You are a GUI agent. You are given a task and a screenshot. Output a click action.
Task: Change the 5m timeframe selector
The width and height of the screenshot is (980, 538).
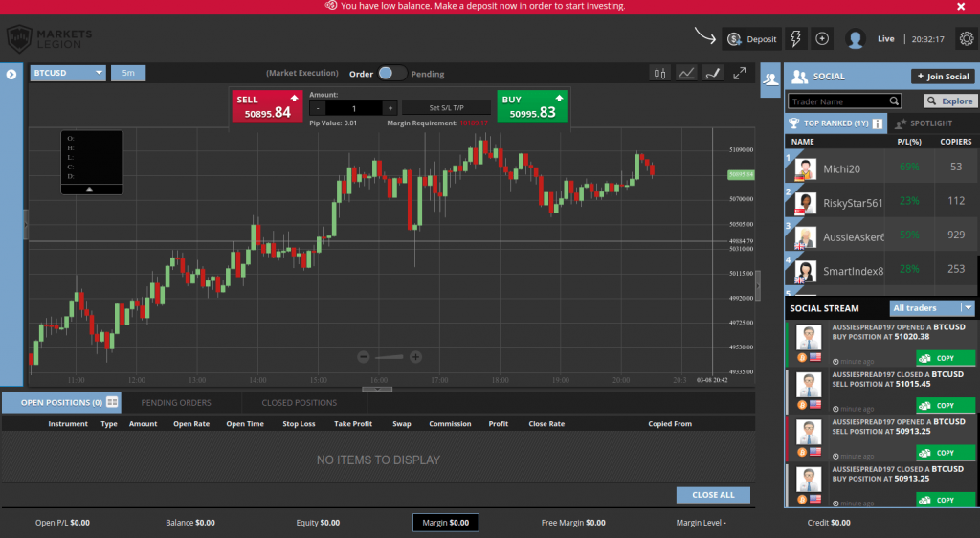[x=128, y=73]
